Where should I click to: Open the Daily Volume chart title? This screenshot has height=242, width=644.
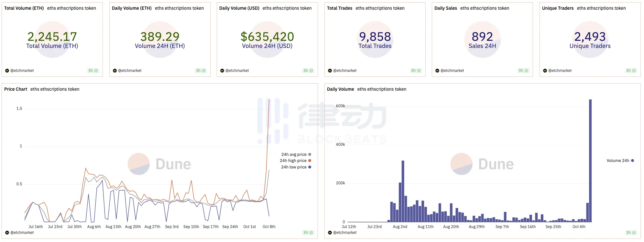(340, 89)
